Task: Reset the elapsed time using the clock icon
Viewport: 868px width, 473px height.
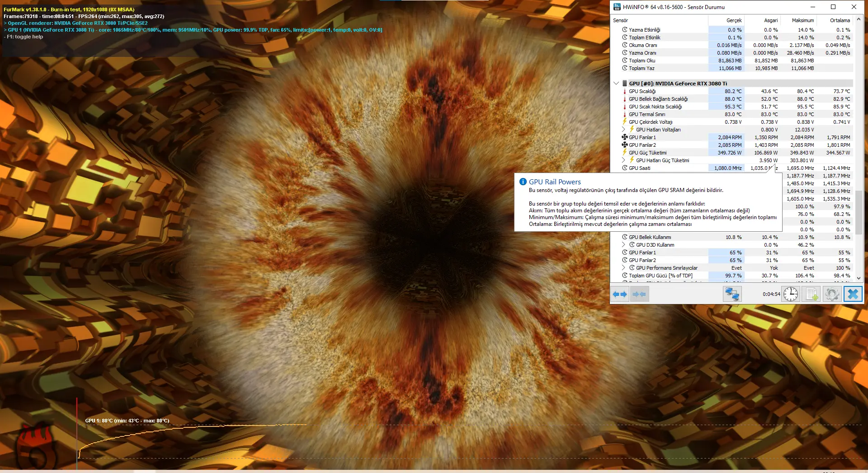Action: (791, 294)
